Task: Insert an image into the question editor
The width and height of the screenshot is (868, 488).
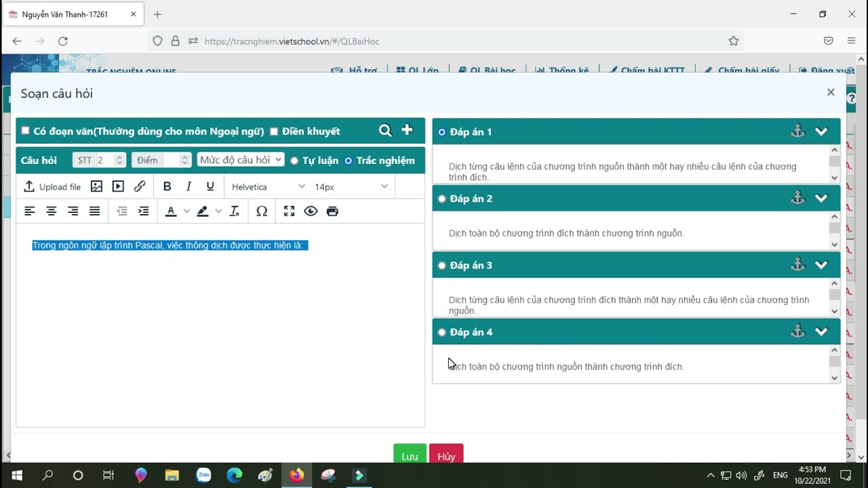Action: tap(96, 186)
